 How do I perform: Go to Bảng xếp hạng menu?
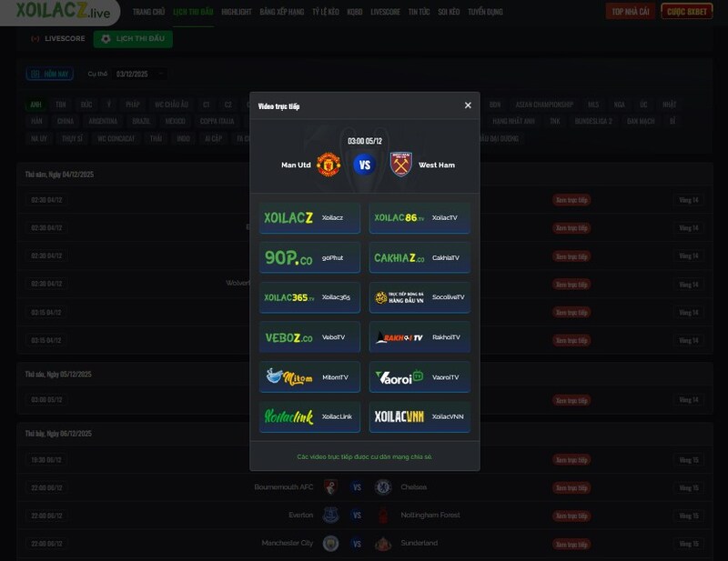pos(281,12)
